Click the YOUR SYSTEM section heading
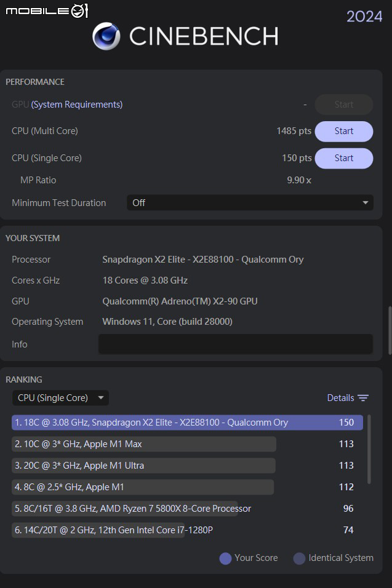Image resolution: width=392 pixels, height=588 pixels. click(x=33, y=238)
